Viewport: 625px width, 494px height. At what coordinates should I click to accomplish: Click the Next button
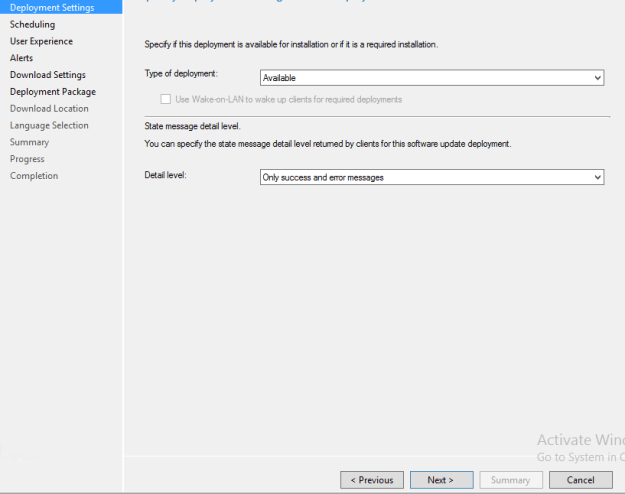[x=442, y=480]
